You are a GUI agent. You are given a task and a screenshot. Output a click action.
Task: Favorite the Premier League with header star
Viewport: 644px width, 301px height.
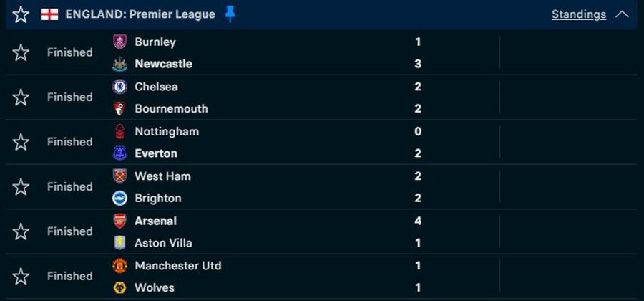click(x=21, y=14)
